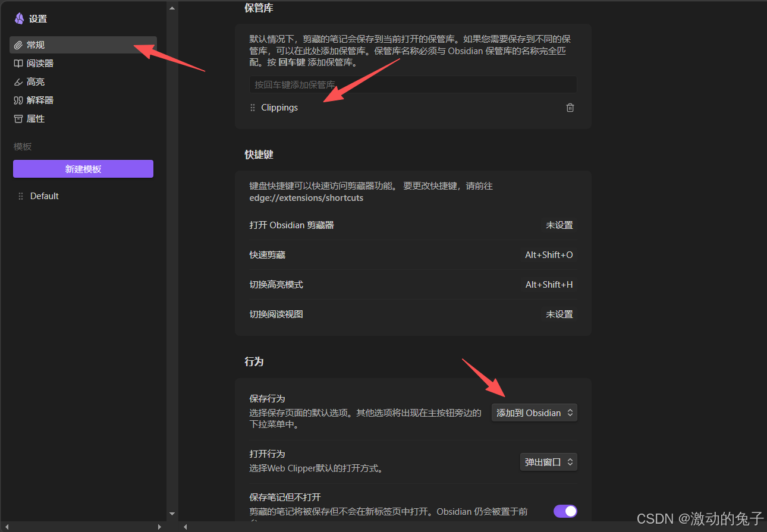Open the 属性 settings section
The width and height of the screenshot is (767, 532).
pyautogui.click(x=83, y=118)
